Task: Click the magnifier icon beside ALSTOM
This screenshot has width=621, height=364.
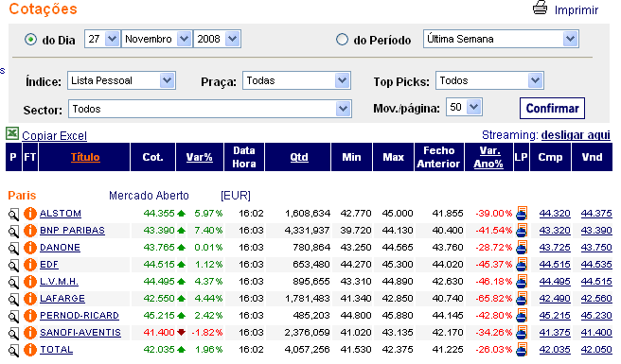Action: coord(13,214)
